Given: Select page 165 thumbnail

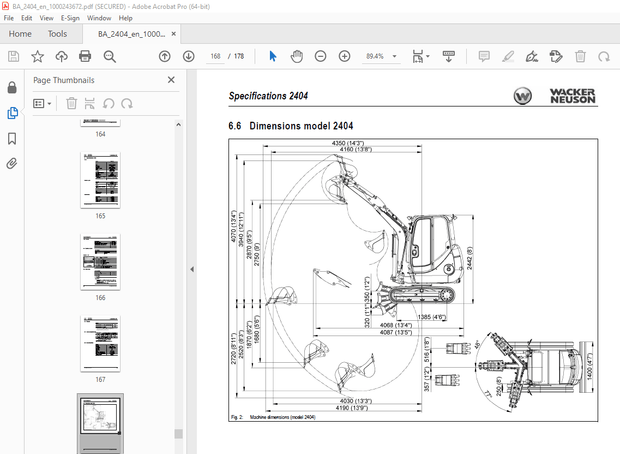Looking at the screenshot, I should pyautogui.click(x=100, y=180).
